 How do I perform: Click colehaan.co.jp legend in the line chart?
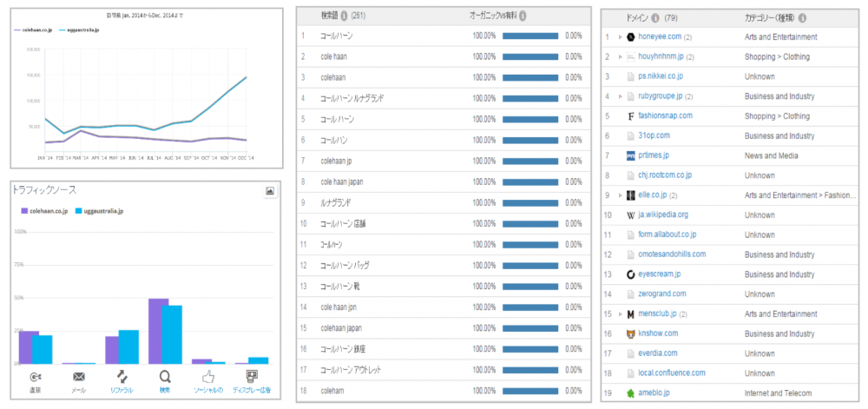point(33,30)
